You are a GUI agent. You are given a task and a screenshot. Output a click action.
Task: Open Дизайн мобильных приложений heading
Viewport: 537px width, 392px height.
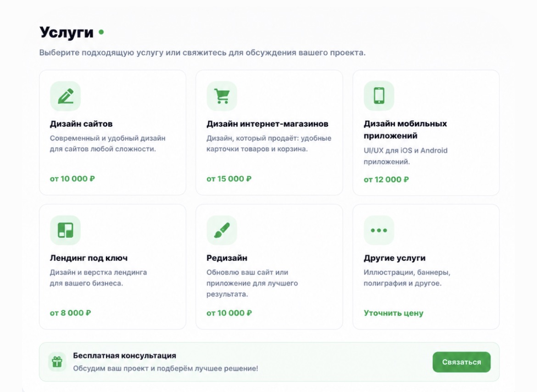coord(405,129)
